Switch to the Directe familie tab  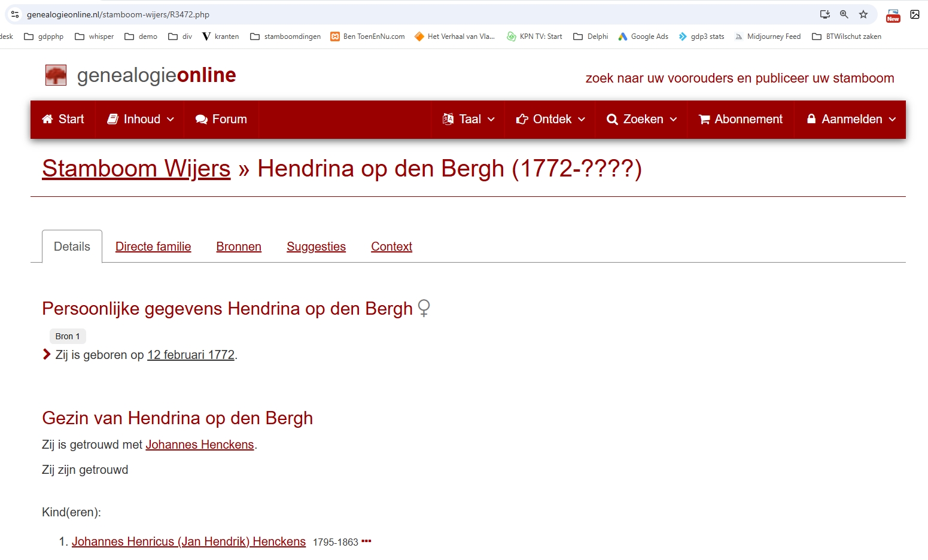[153, 246]
